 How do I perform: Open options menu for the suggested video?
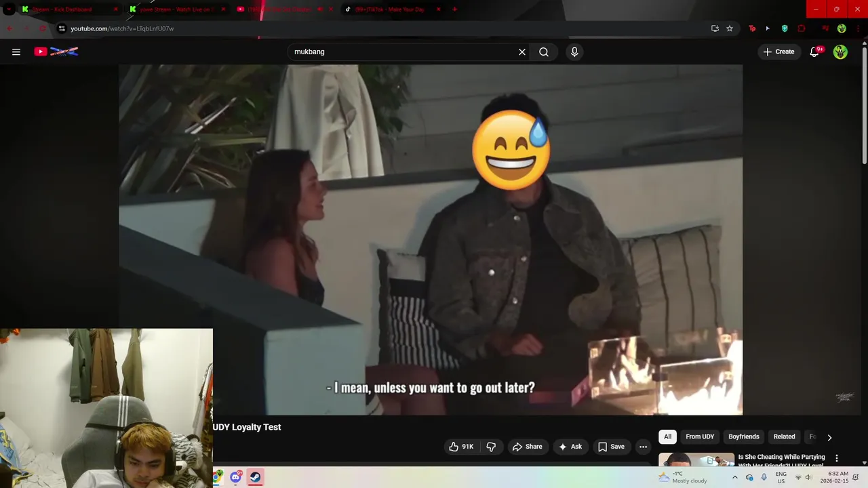[x=836, y=458]
